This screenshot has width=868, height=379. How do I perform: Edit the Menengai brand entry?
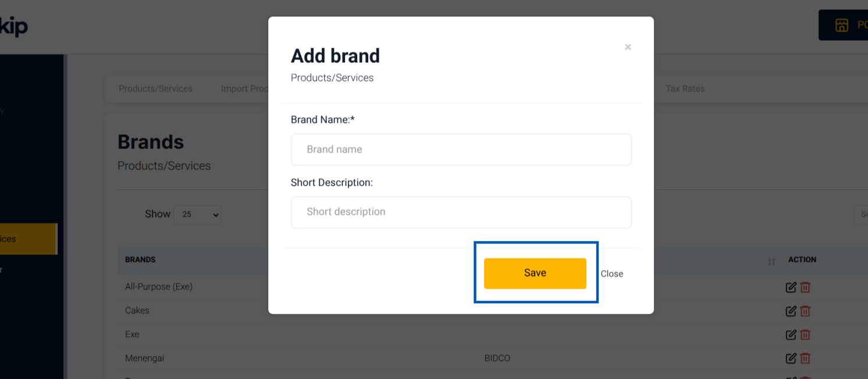[791, 359]
